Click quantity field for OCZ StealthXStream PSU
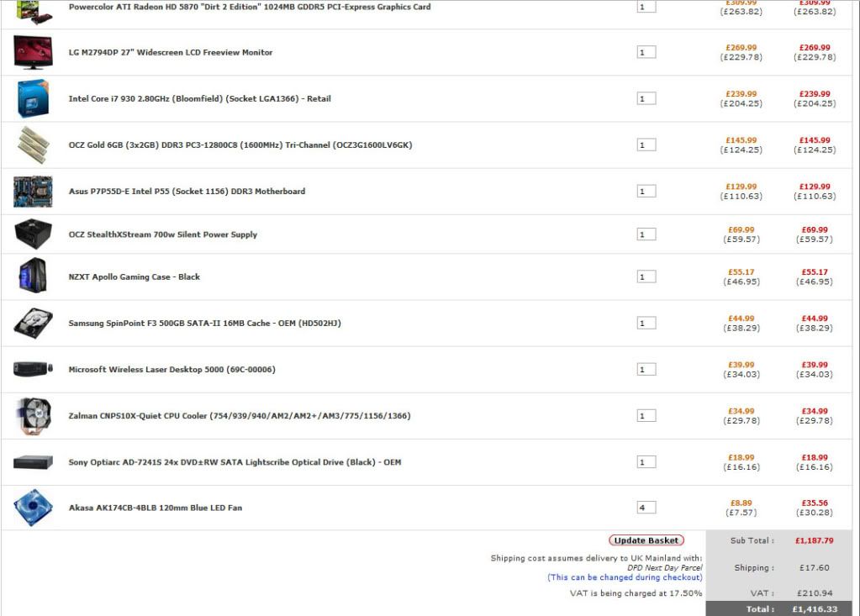Image resolution: width=860 pixels, height=616 pixels. pyautogui.click(x=646, y=234)
